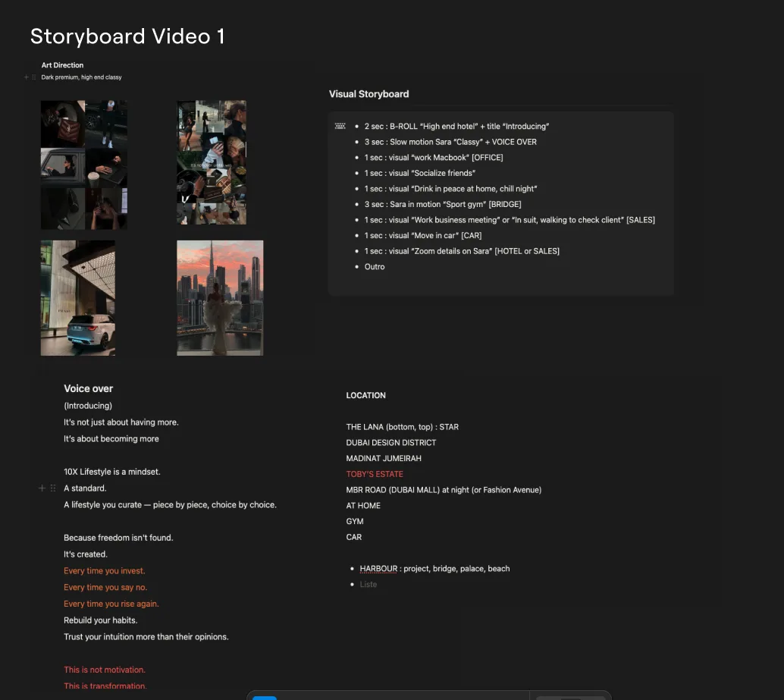Open the right moodboard collage image
This screenshot has height=700, width=784.
[x=212, y=162]
